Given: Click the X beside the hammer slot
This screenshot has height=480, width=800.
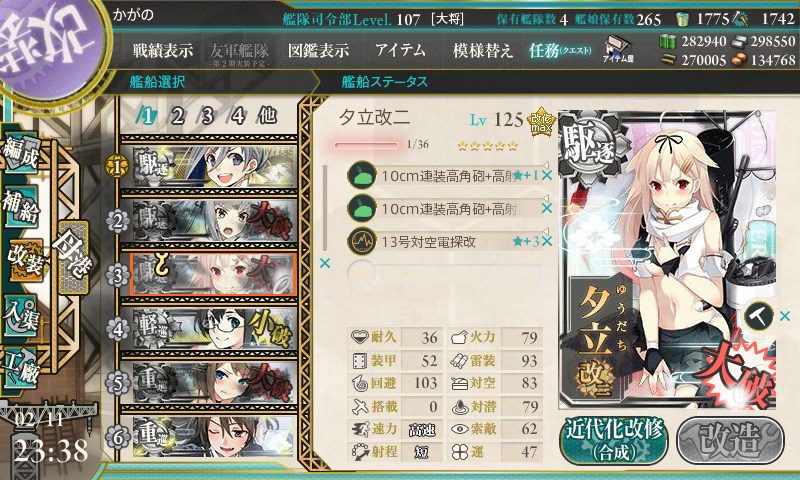Looking at the screenshot, I should coord(785,316).
